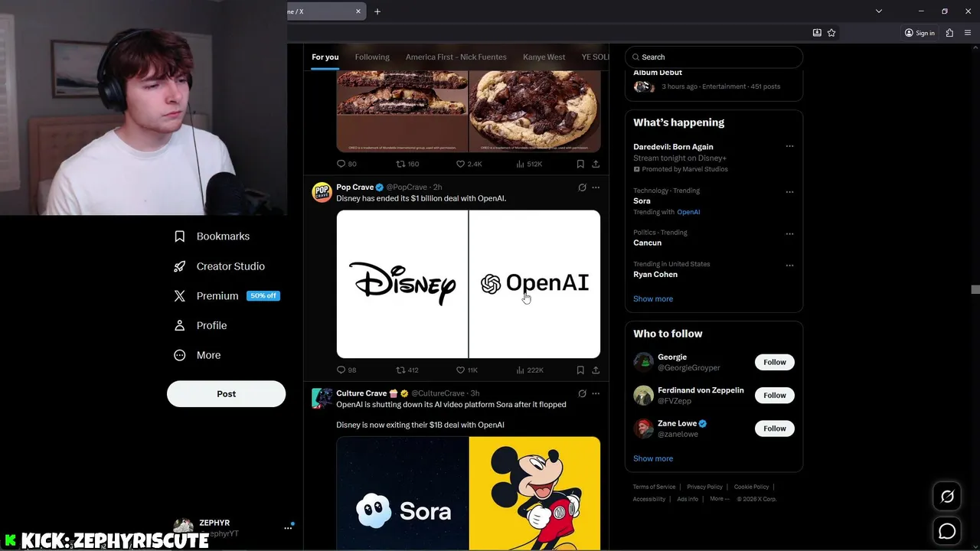Like the Pop Crave post with 11K likes
The height and width of the screenshot is (551, 980).
point(467,370)
